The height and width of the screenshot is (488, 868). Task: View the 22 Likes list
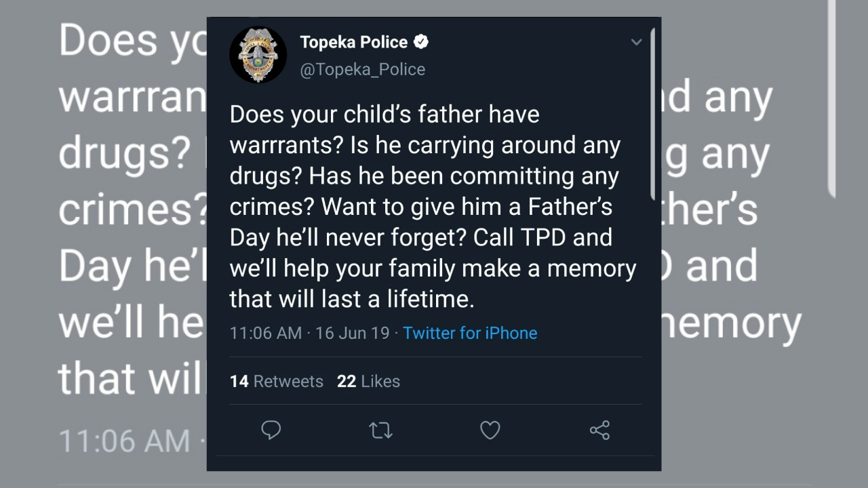[368, 381]
